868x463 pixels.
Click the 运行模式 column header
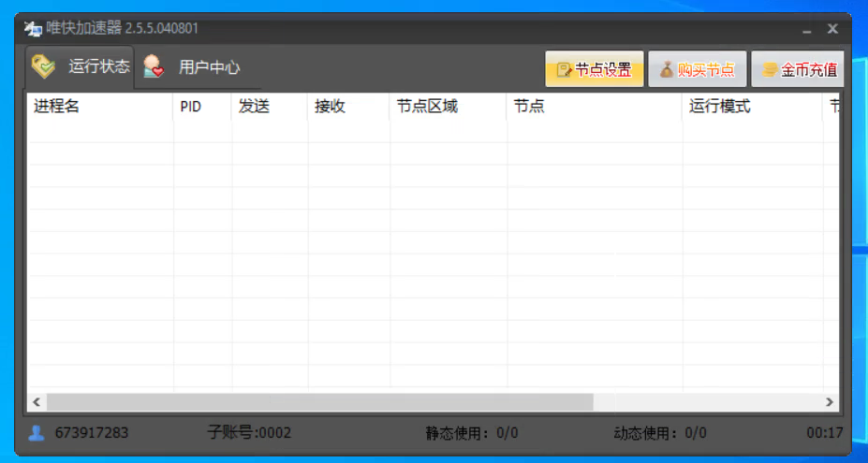tap(753, 107)
